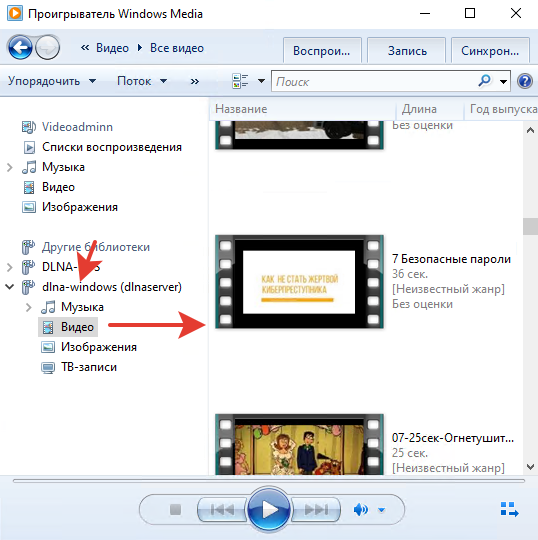Click the Next track button
538x540 pixels.
coord(316,509)
